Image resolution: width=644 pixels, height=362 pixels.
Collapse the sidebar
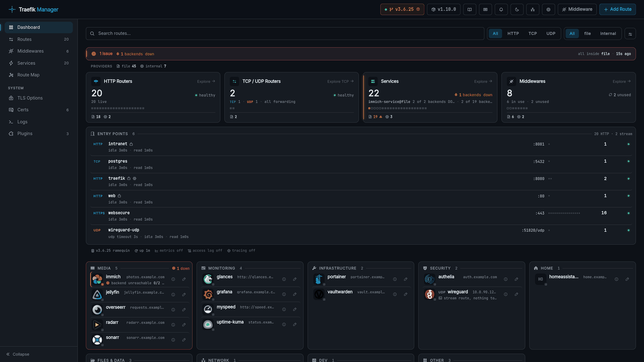18,354
